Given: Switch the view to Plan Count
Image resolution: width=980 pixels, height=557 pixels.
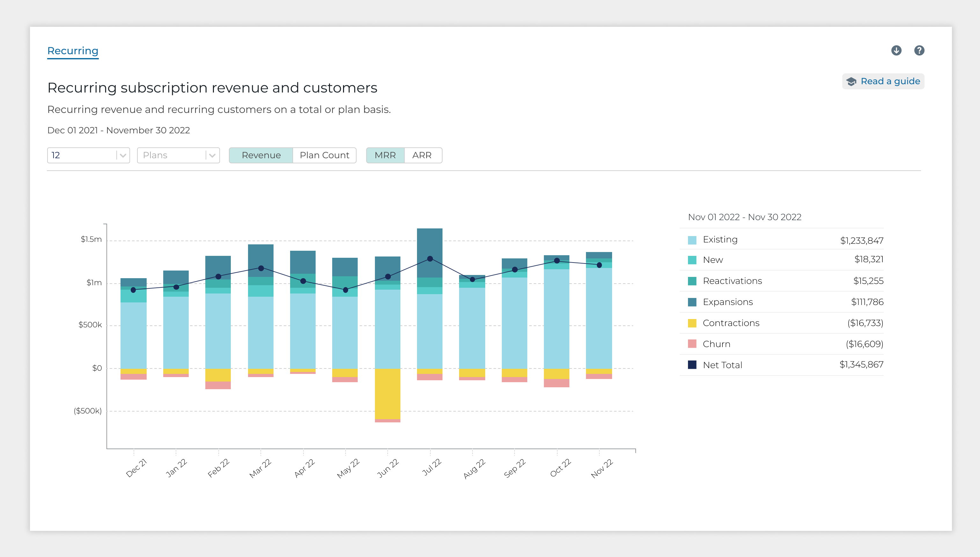Looking at the screenshot, I should [x=324, y=155].
